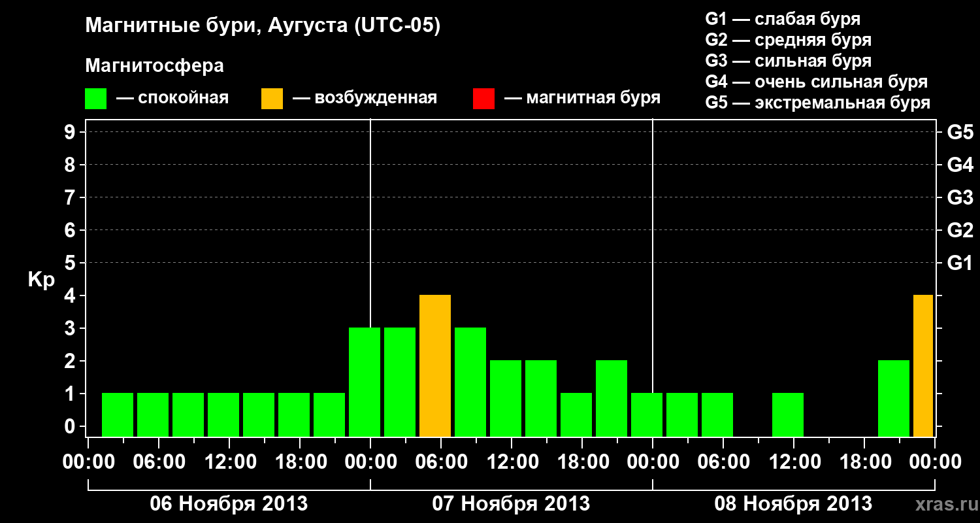
Task: Click the '18:00' time label of 08 Ноября
Action: pyautogui.click(x=864, y=462)
